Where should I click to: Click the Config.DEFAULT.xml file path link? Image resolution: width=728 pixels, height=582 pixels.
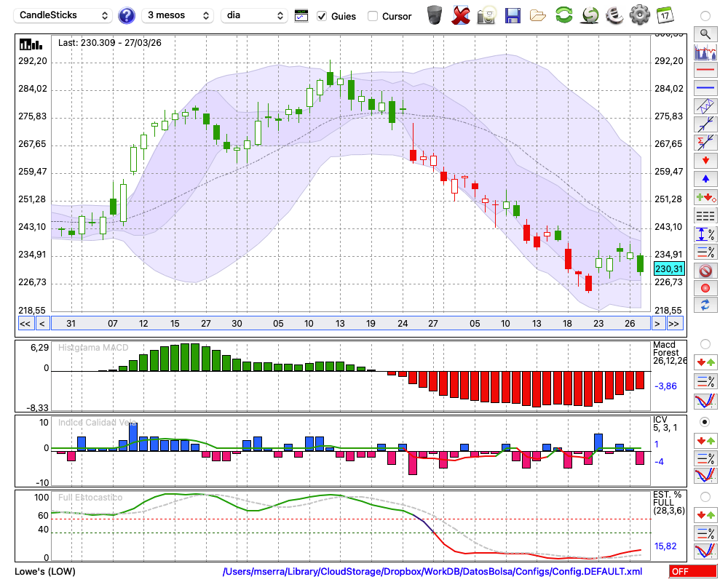(x=432, y=571)
